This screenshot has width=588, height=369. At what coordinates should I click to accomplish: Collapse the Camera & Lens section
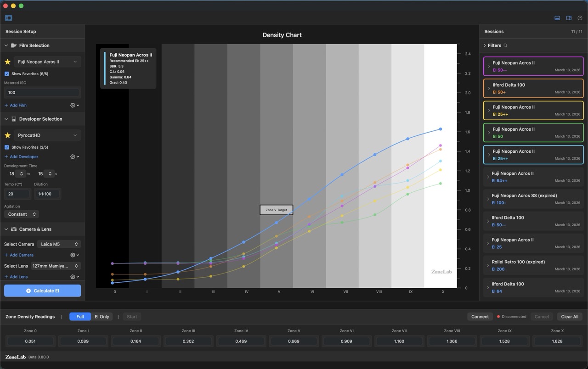[x=6, y=229]
